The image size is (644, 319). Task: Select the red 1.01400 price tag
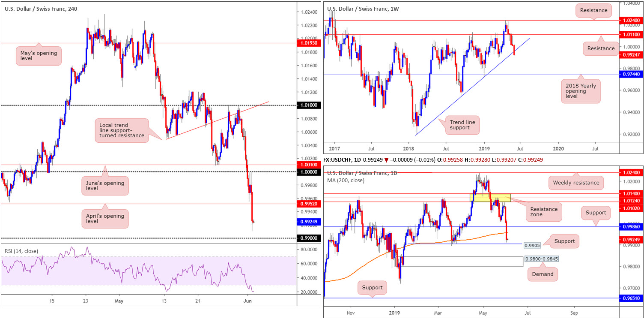pos(631,194)
